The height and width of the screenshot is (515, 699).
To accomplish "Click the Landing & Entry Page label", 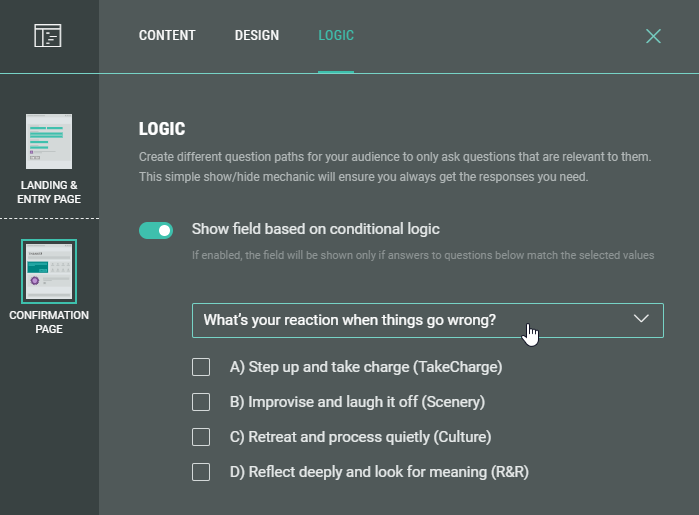I will [48, 192].
